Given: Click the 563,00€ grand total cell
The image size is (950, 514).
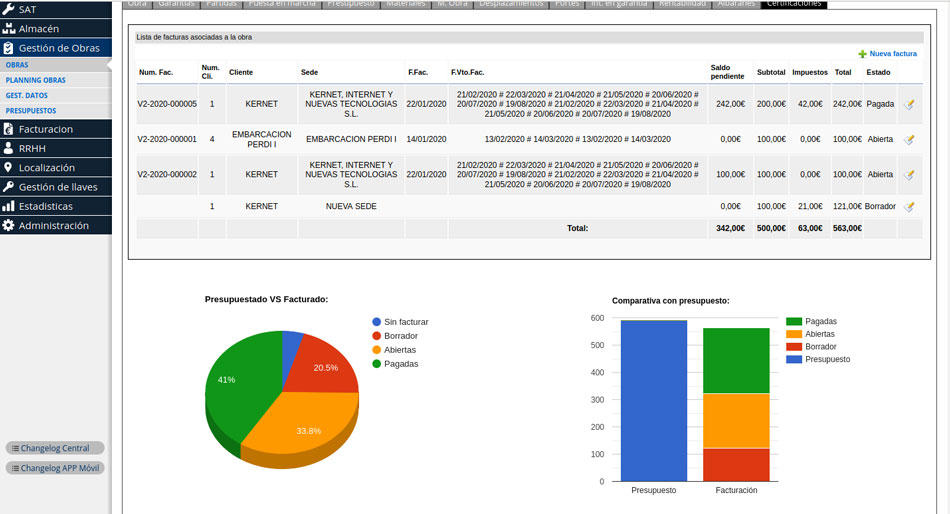Looking at the screenshot, I should click(847, 229).
